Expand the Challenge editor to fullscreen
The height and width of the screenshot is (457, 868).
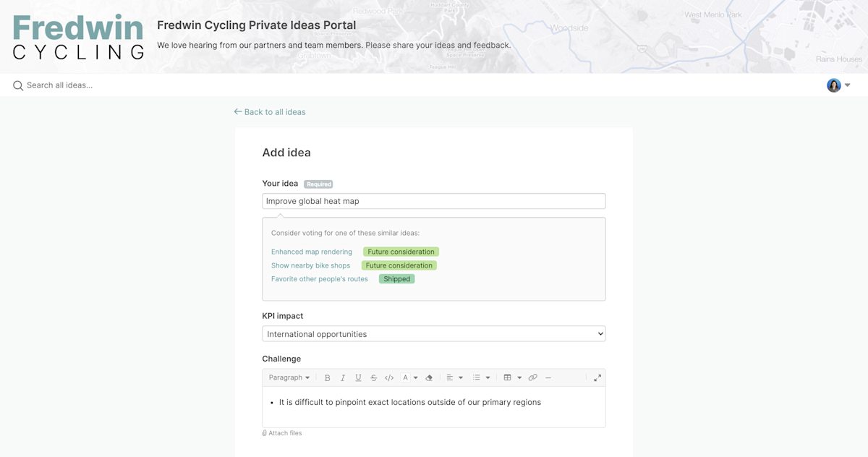click(x=597, y=377)
